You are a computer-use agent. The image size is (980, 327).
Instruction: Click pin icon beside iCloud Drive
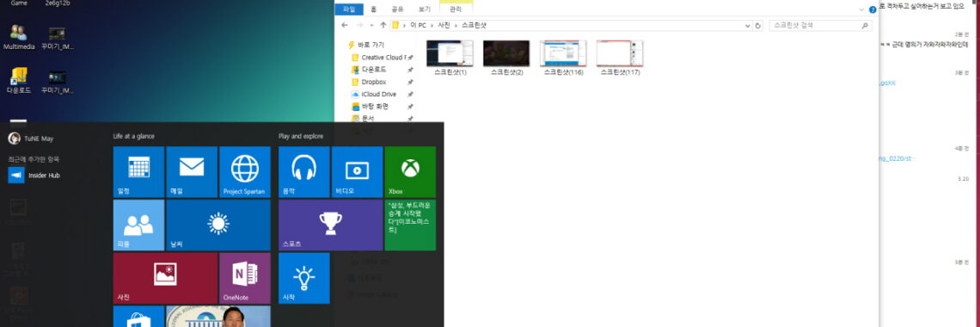pos(410,95)
